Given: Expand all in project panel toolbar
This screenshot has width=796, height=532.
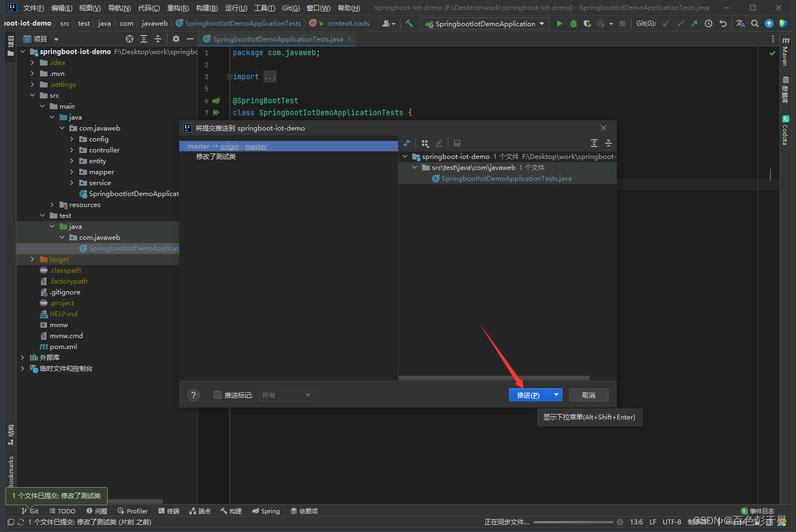Looking at the screenshot, I should (144, 39).
